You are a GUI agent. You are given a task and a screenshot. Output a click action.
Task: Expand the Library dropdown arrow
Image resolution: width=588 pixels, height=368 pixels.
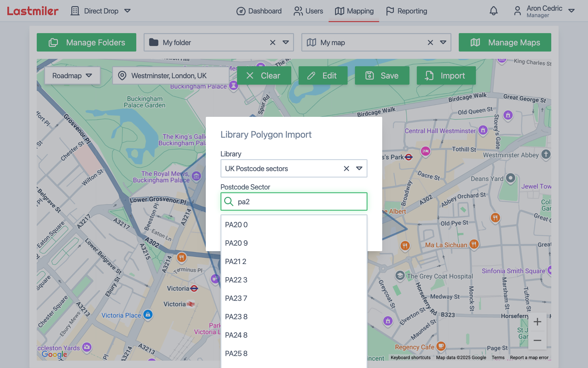click(359, 168)
